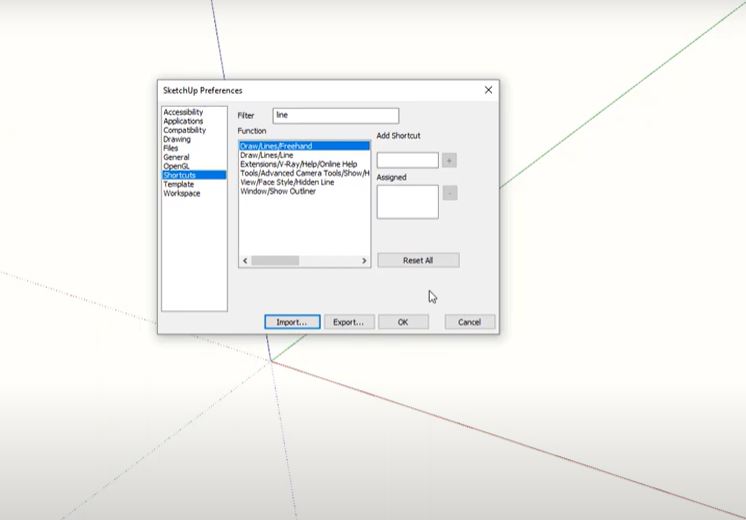The height and width of the screenshot is (520, 746).
Task: Select Window/Show Outliner function
Action: pos(304,191)
